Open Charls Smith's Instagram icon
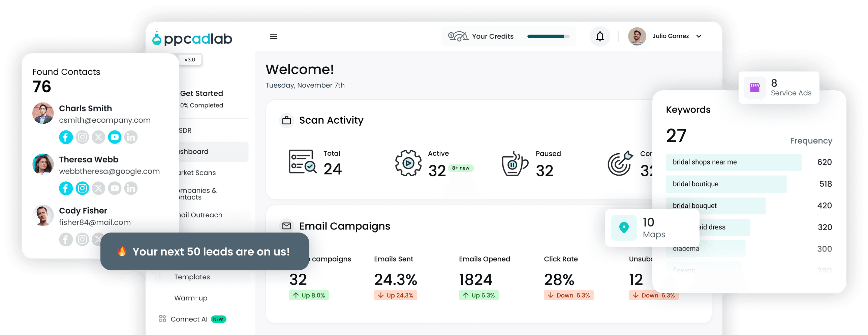The height and width of the screenshot is (335, 868). pyautogui.click(x=82, y=137)
